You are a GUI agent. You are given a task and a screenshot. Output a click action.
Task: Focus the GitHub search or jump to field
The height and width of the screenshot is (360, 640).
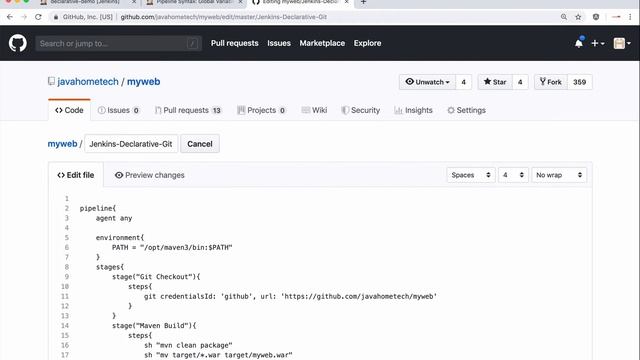click(x=118, y=43)
